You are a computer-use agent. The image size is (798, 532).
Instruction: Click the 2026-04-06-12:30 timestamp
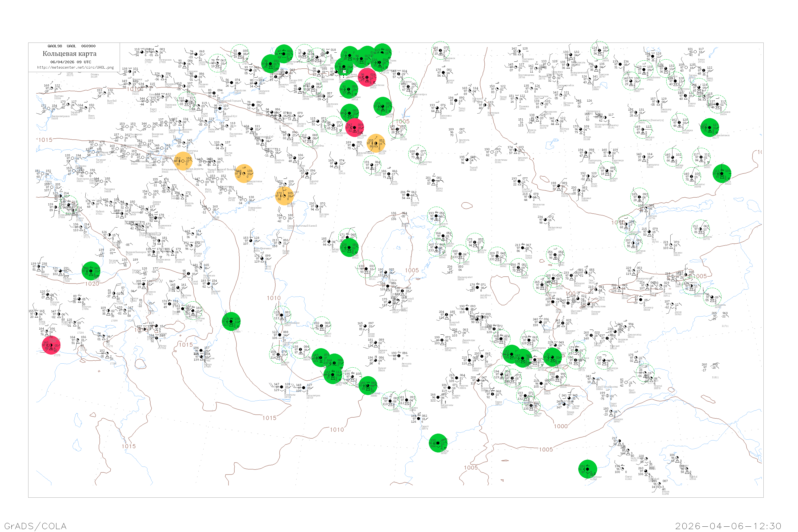[728, 526]
